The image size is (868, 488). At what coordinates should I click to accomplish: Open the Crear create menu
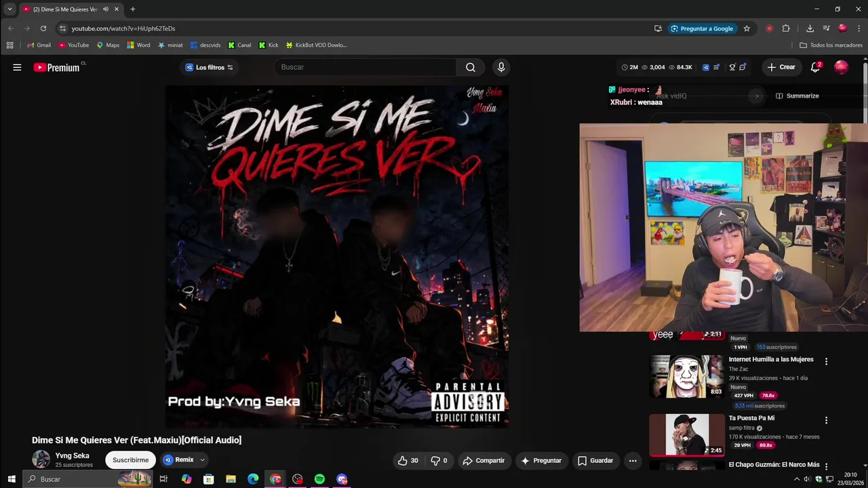(x=781, y=67)
